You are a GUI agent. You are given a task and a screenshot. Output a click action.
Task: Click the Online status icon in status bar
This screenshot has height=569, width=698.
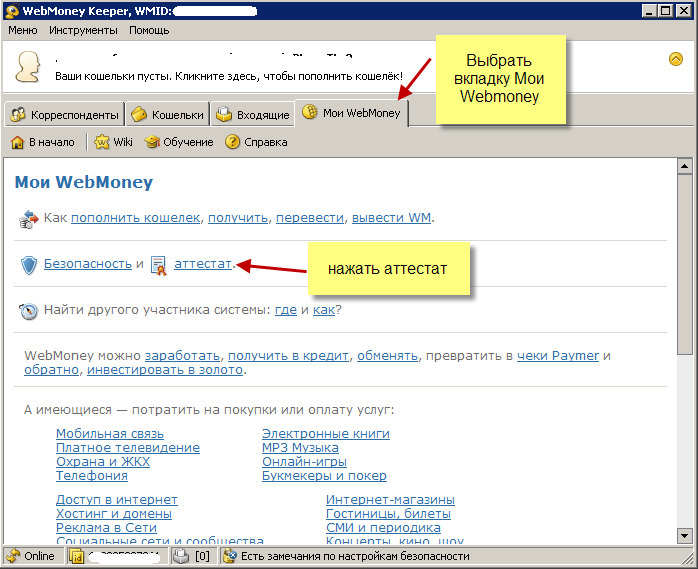[13, 556]
